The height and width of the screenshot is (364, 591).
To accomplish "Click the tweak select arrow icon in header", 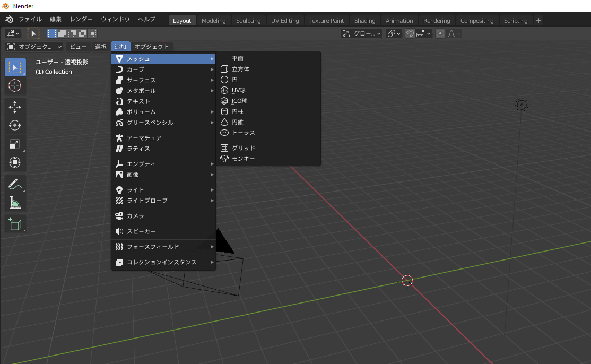I will click(x=33, y=33).
